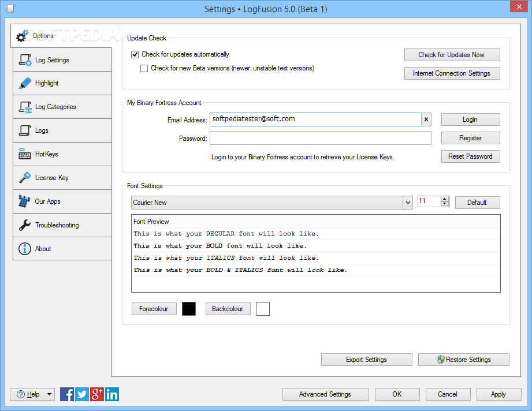Image resolution: width=532 pixels, height=411 pixels.
Task: Close the Settings window
Action: point(519,6)
